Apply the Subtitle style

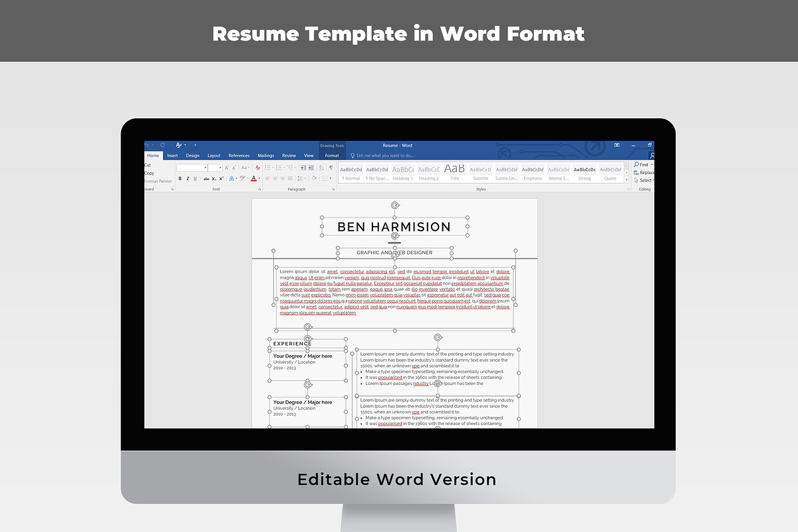pos(480,173)
